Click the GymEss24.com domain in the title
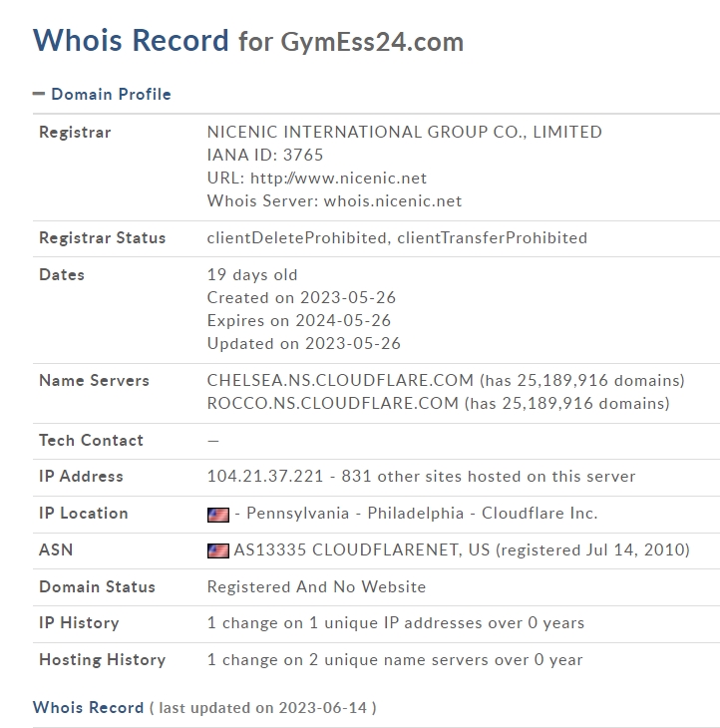Image resolution: width=720 pixels, height=728 pixels. click(x=372, y=42)
